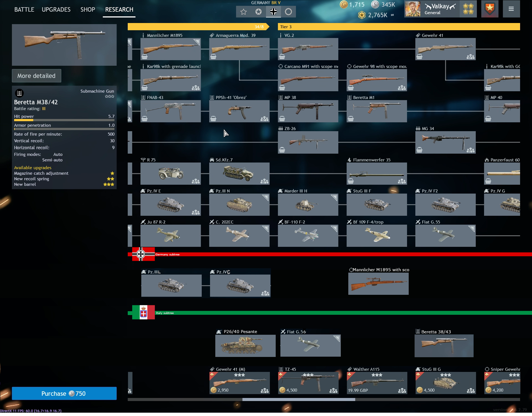Open the hamburger menu
Viewport: 532px width, 416px height.
click(511, 9)
